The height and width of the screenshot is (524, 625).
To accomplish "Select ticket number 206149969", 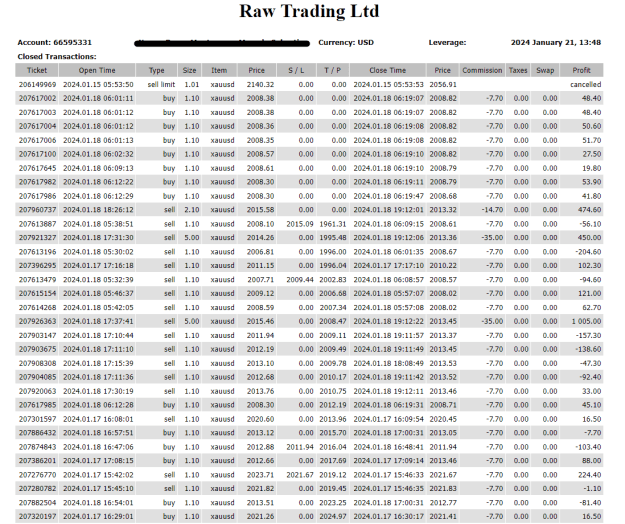I will click(x=37, y=84).
